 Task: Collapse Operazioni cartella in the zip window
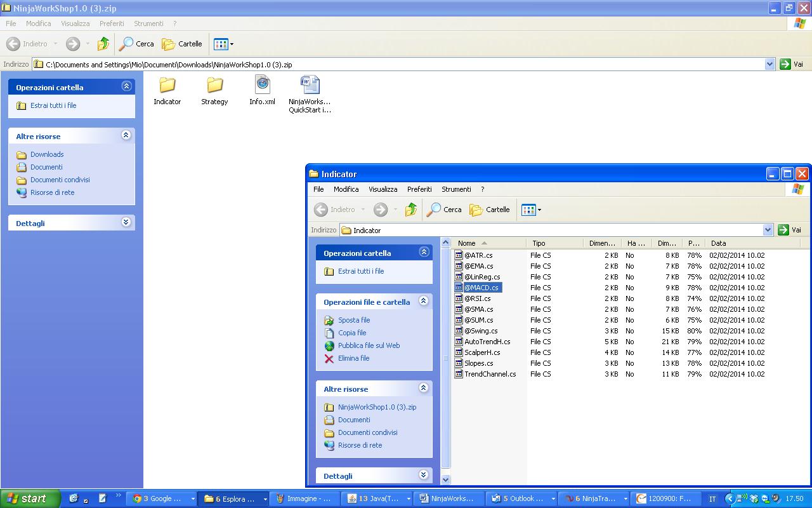tap(126, 86)
